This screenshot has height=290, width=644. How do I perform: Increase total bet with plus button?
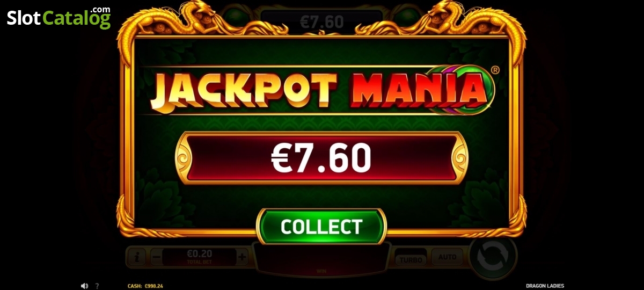(x=242, y=257)
